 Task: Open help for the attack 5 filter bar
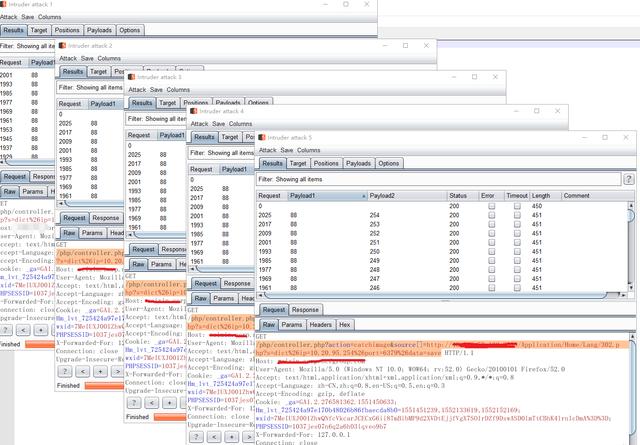click(629, 179)
